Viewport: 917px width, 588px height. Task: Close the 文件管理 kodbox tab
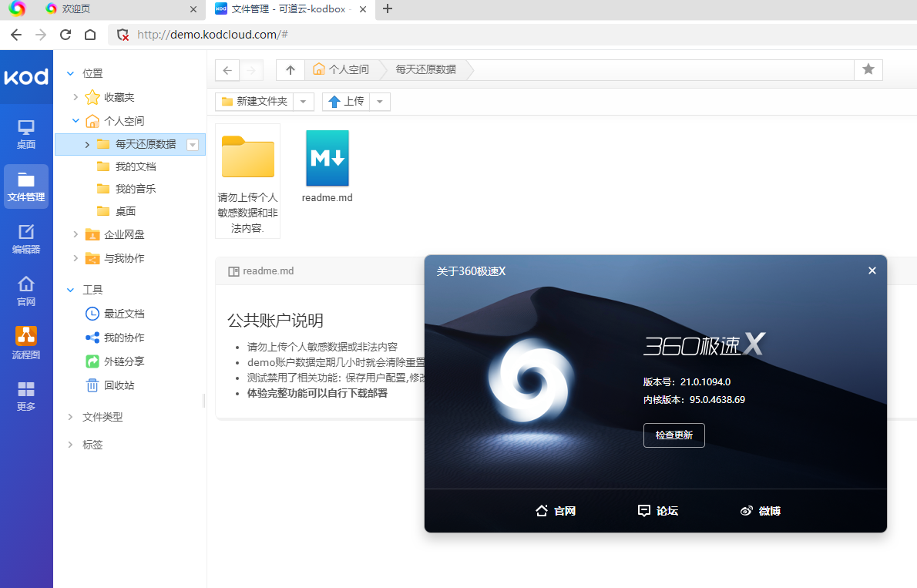(x=363, y=9)
